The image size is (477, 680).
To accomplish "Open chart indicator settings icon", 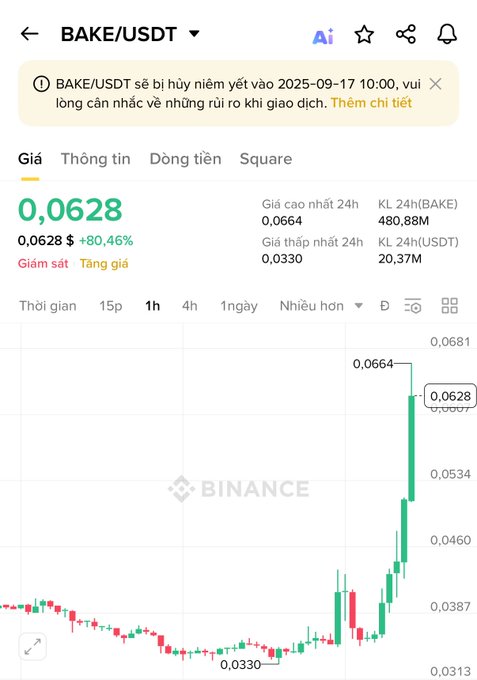I will tap(412, 306).
